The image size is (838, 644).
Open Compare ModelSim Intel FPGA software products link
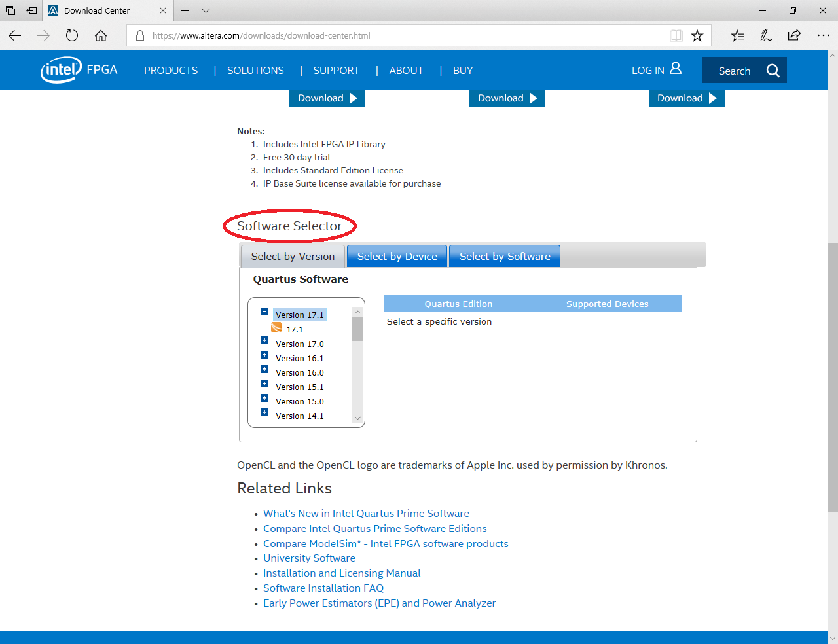(x=386, y=544)
